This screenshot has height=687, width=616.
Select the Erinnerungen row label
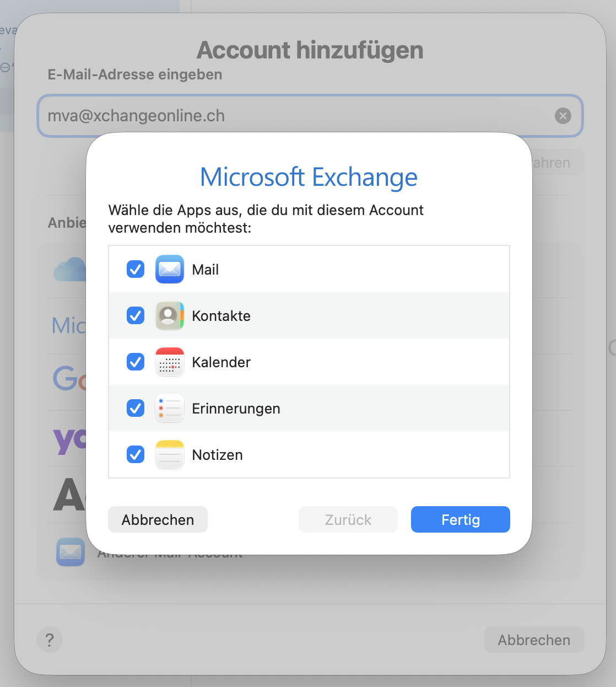[236, 409]
